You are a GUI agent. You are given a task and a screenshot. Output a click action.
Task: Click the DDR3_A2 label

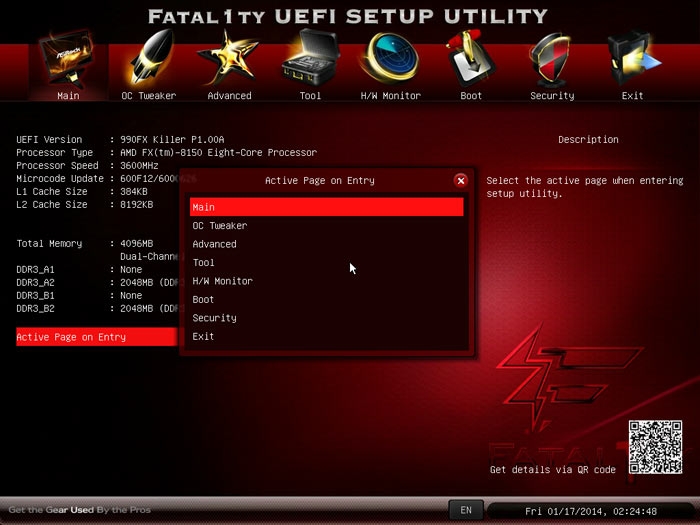tap(35, 283)
